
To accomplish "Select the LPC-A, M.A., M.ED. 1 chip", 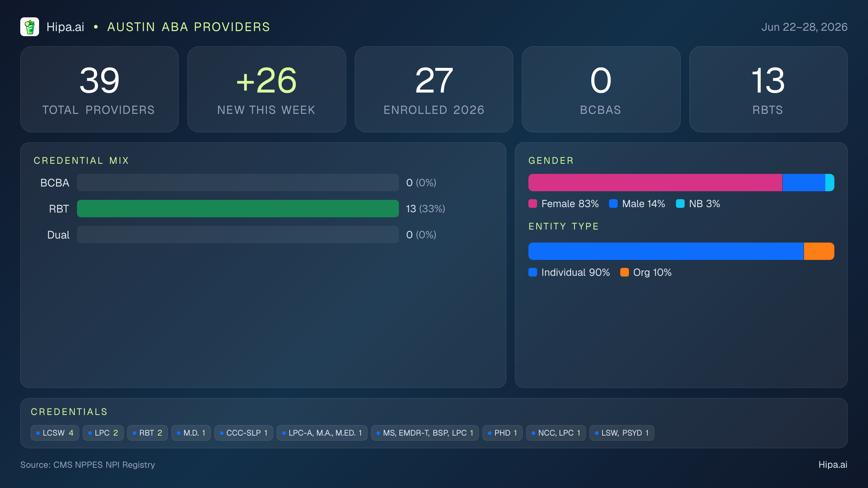I will pos(322,433).
